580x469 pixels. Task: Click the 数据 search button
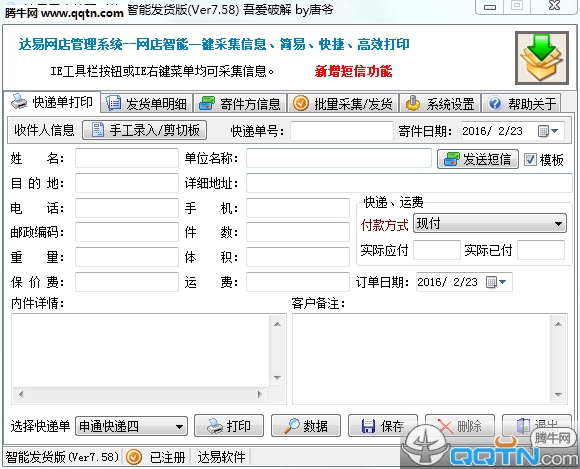coord(306,426)
